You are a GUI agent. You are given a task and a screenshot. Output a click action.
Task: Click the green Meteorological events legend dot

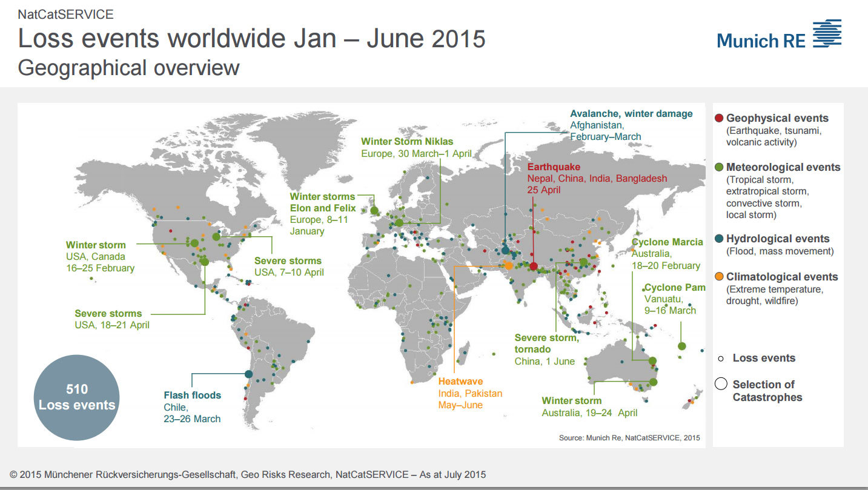tap(718, 167)
